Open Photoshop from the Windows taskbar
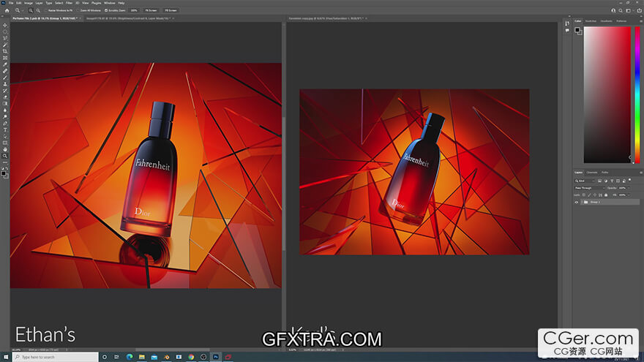Image resolution: width=644 pixels, height=362 pixels. pyautogui.click(x=217, y=357)
